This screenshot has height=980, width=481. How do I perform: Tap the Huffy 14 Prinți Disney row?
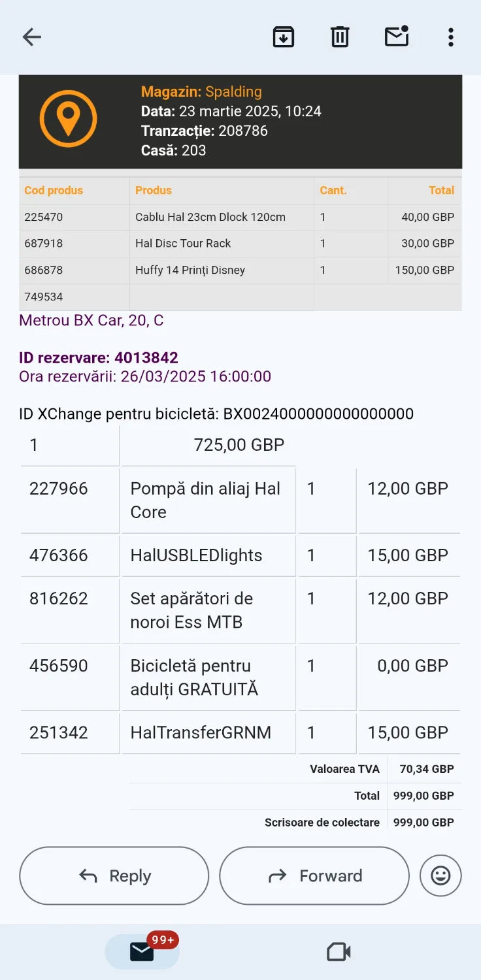(x=241, y=270)
